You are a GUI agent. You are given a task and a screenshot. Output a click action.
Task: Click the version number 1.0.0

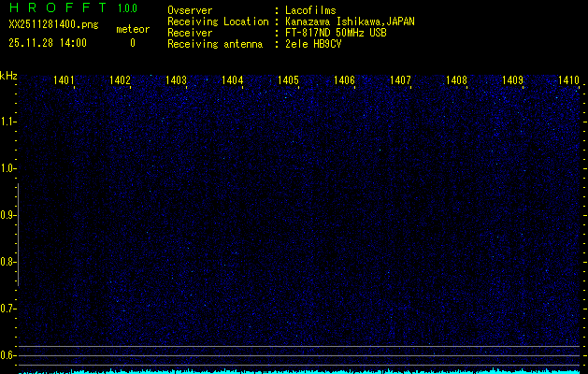pos(127,8)
